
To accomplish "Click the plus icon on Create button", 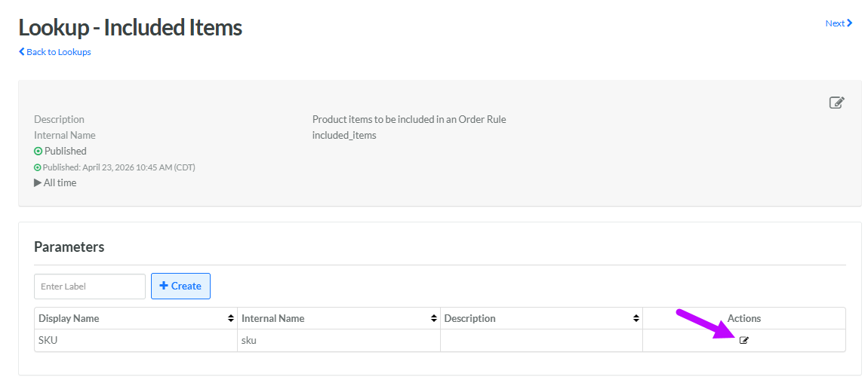I will pos(164,286).
